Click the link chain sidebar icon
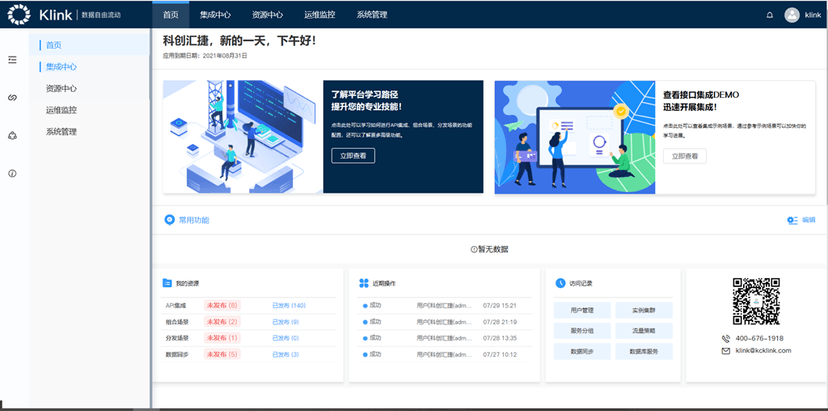Viewport: 828px width, 411px height. click(x=13, y=97)
